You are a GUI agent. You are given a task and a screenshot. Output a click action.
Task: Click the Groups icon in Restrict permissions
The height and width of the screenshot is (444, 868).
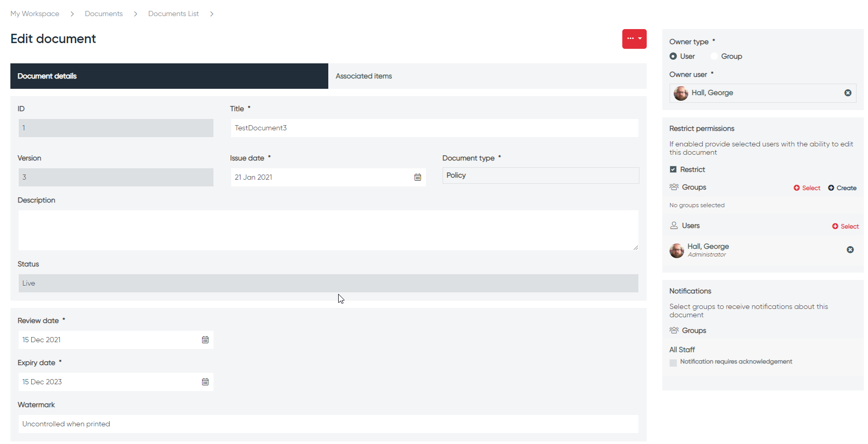coord(674,187)
